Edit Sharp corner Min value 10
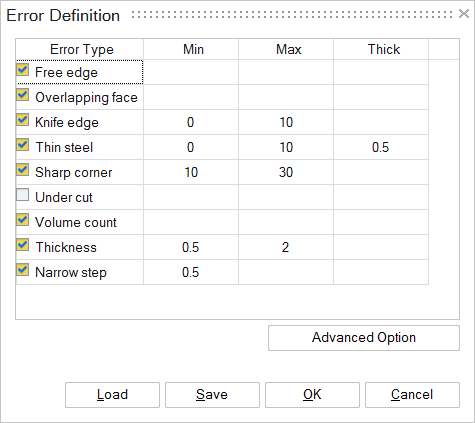 click(x=191, y=172)
